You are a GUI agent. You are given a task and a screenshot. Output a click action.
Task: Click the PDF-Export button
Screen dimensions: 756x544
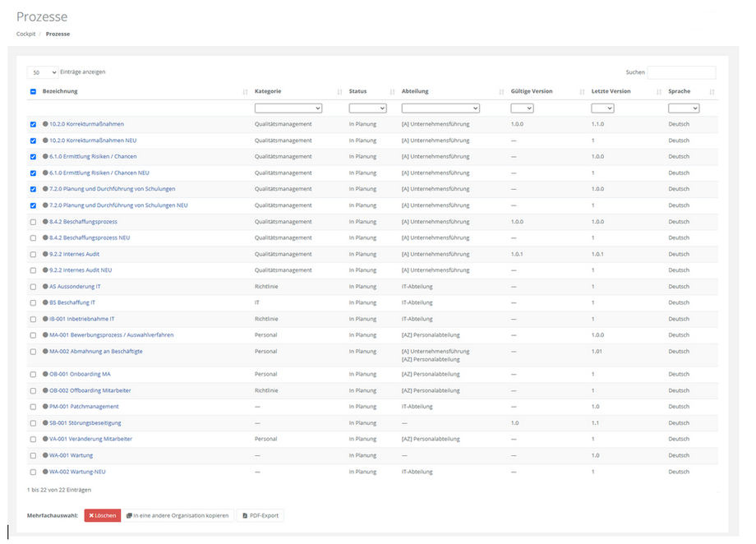pos(260,515)
